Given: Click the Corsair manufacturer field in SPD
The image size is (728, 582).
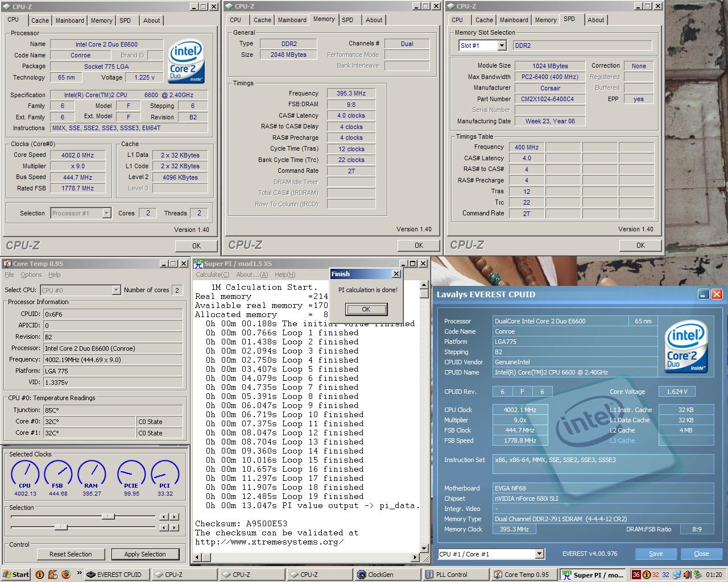Looking at the screenshot, I should click(x=550, y=88).
